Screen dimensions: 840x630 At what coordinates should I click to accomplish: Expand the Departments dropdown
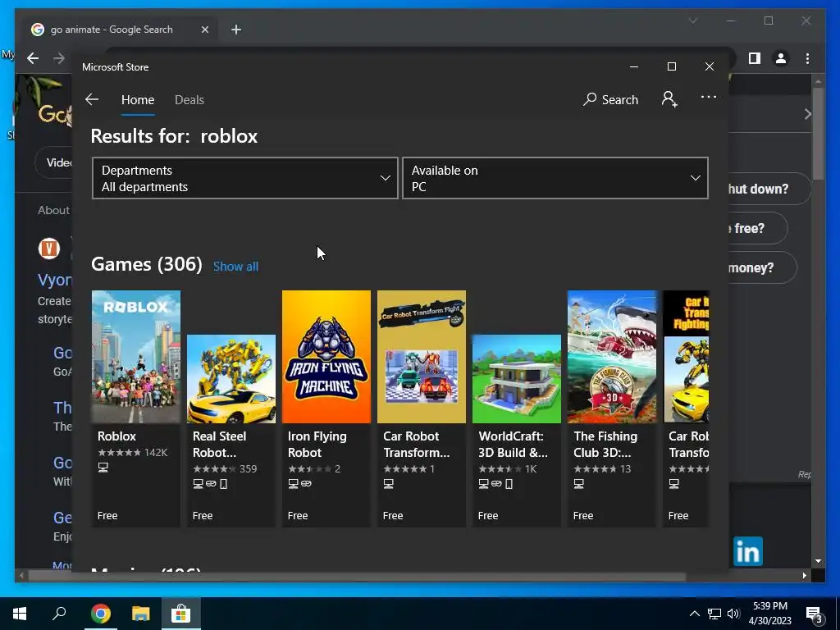coord(244,178)
